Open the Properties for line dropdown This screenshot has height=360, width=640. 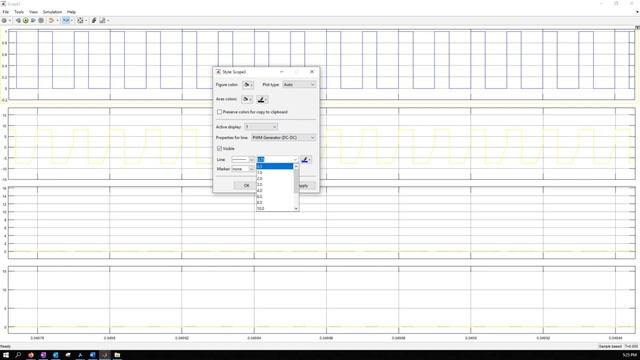[283, 138]
